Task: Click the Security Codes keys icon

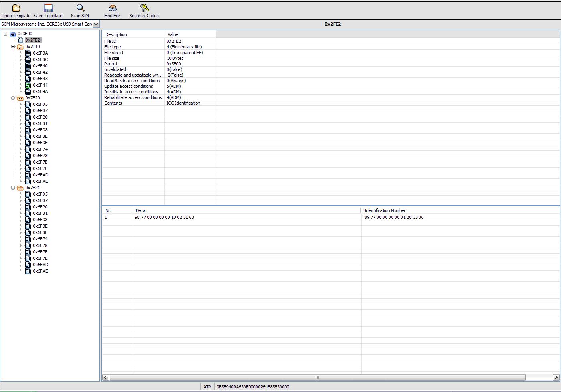Action: point(144,8)
